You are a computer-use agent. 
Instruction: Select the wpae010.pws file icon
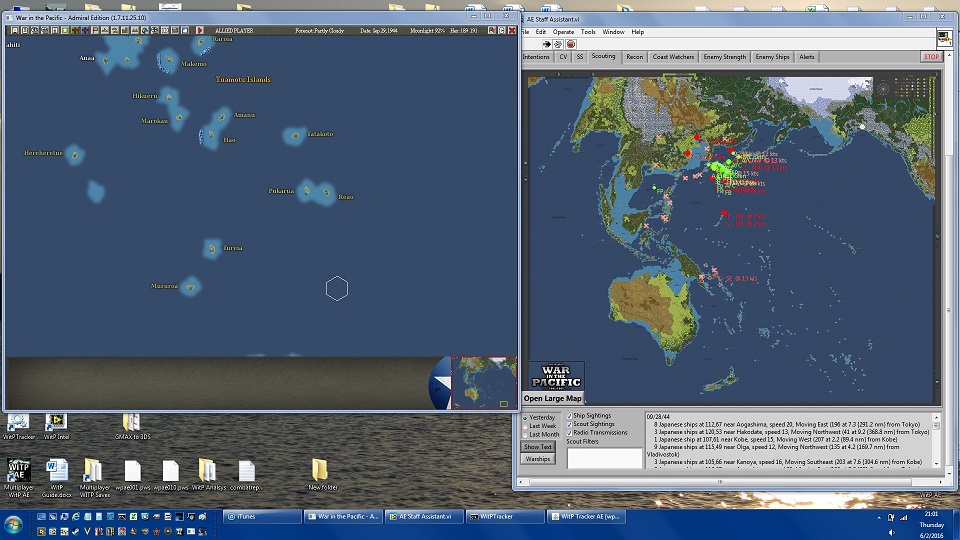[171, 475]
